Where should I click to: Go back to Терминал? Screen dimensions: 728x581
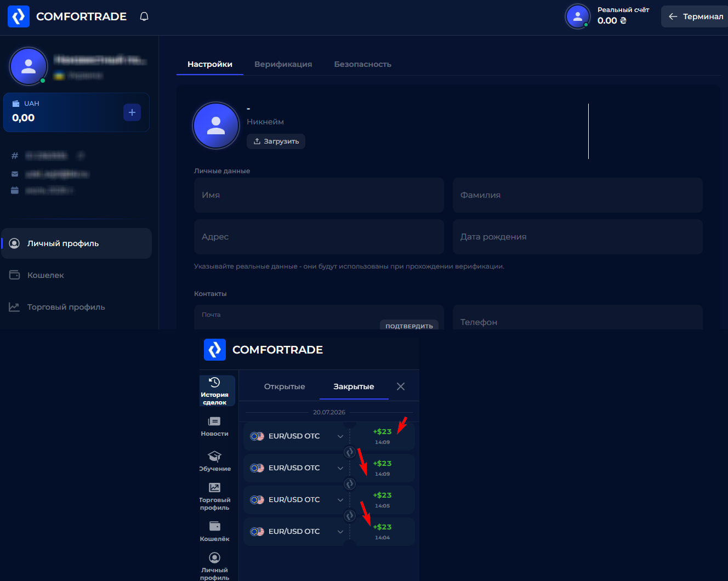[695, 16]
